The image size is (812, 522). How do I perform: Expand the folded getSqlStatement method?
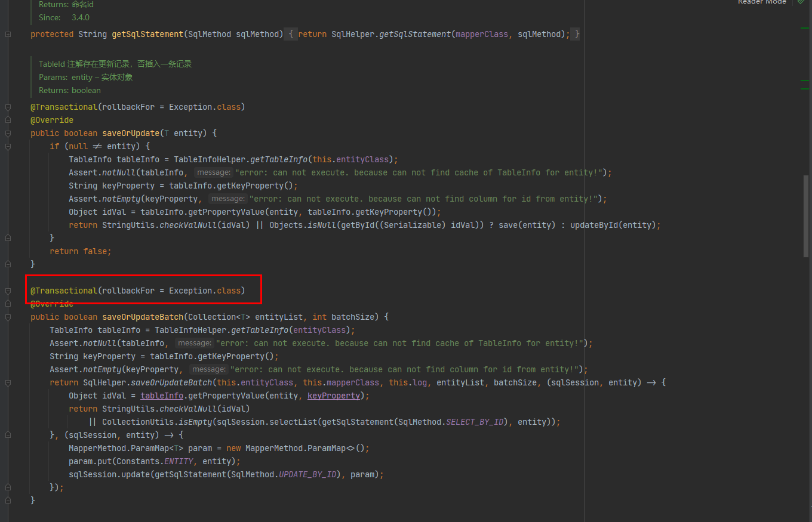pos(8,35)
